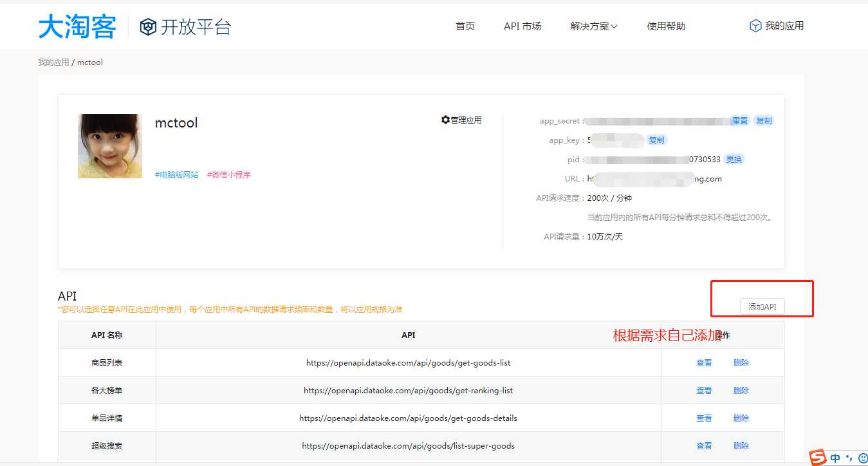Image resolution: width=868 pixels, height=466 pixels.
Task: Click 删除 for the 超级搜索 row
Action: pos(741,446)
